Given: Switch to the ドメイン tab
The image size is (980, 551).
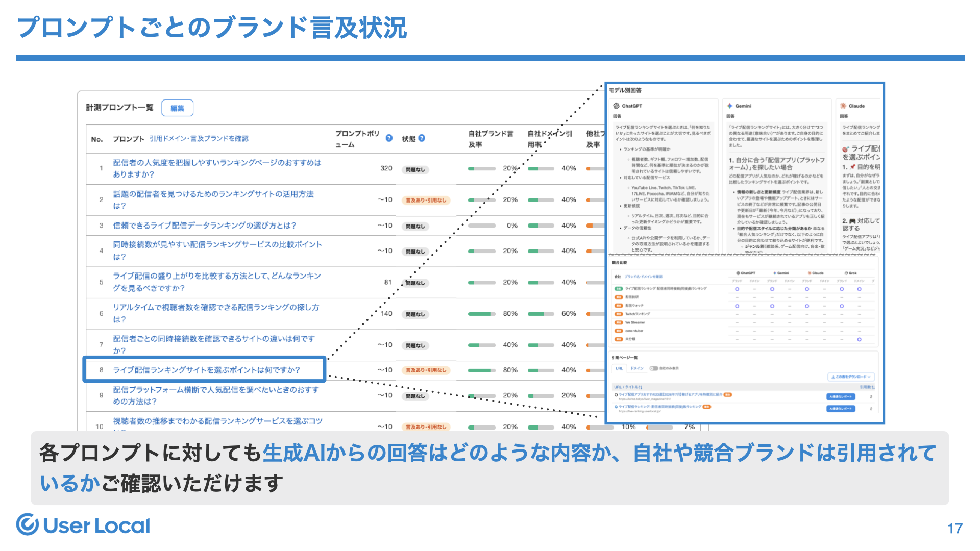Looking at the screenshot, I should 637,368.
